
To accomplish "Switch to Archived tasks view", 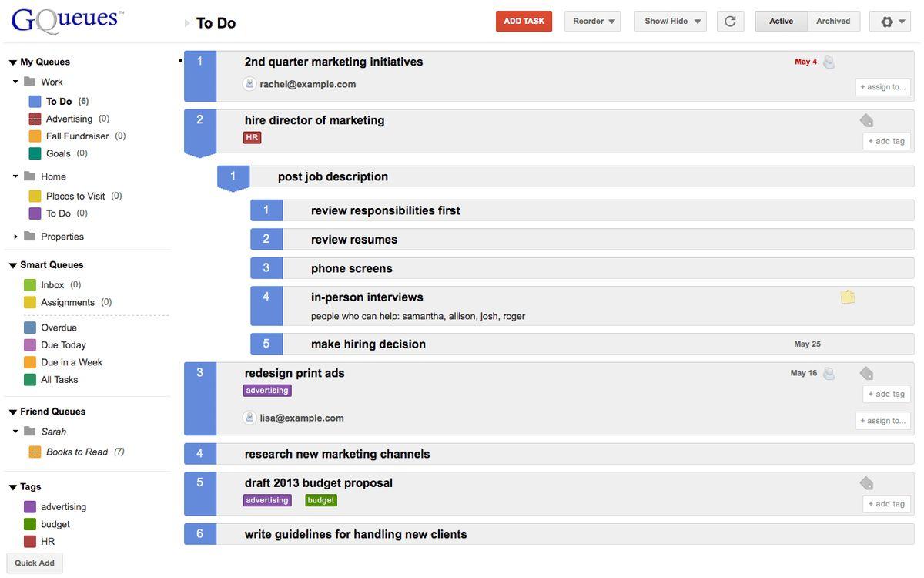I will 833,22.
